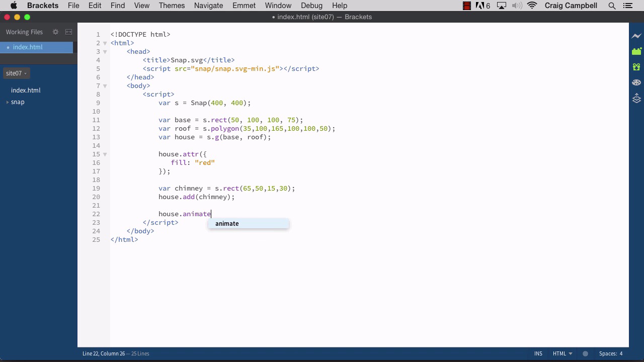
Task: Open the site07 project dropdown
Action: 16,73
